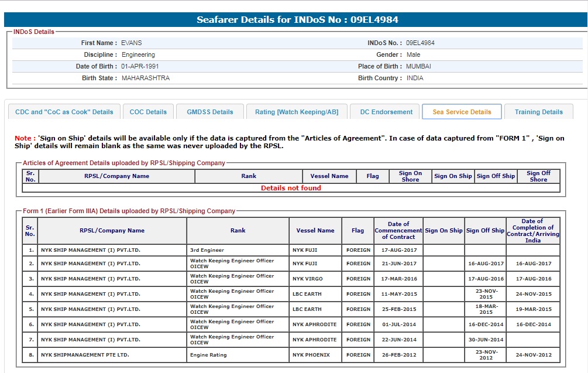
Task: Click the Engine Rating rank cell
Action: (x=208, y=355)
